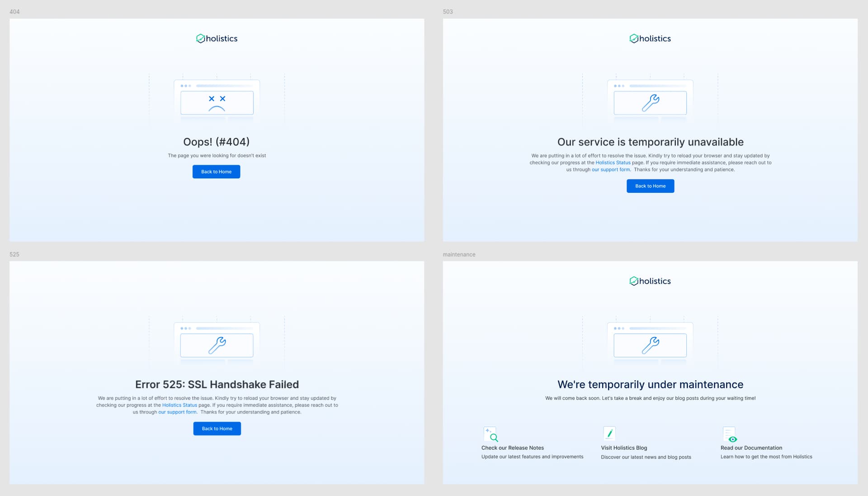Select the maintenance frame label
The height and width of the screenshot is (496, 868).
click(459, 255)
